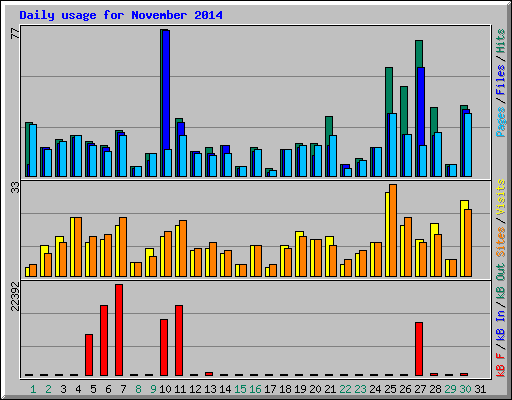Click the 'Hits' legend label

[x=501, y=41]
